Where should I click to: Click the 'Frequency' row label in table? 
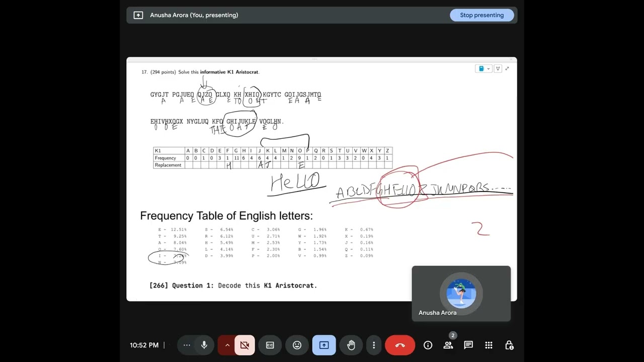point(166,158)
